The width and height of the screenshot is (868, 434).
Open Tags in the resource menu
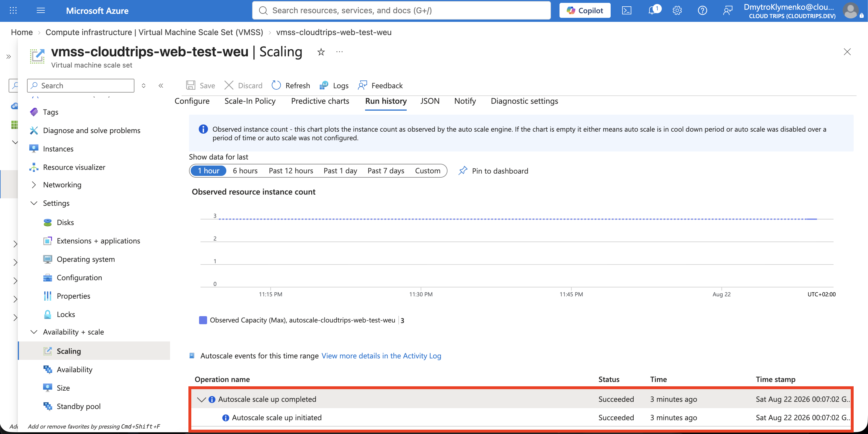coord(51,112)
